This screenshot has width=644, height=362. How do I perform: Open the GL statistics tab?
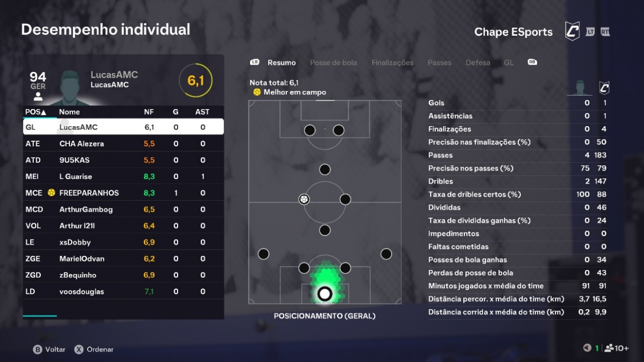[508, 63]
